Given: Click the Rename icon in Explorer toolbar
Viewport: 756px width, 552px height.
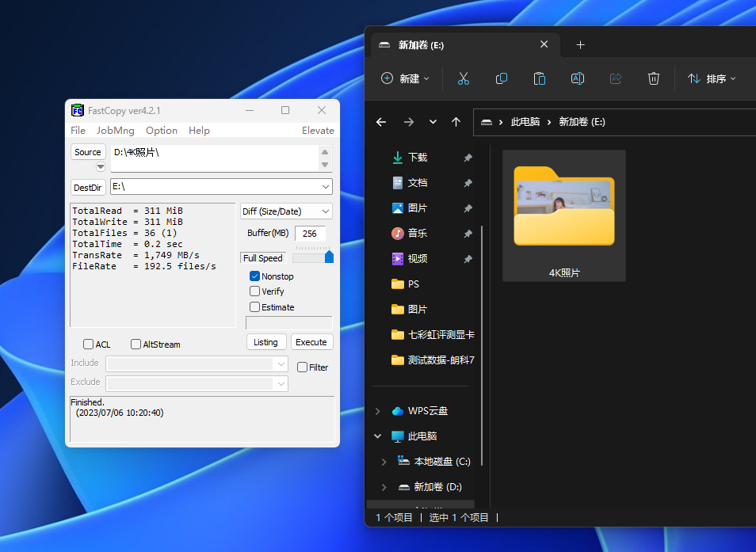Looking at the screenshot, I should [x=578, y=78].
